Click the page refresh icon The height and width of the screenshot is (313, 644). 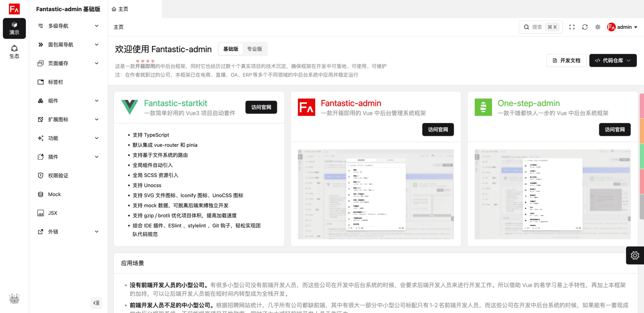[x=585, y=27]
